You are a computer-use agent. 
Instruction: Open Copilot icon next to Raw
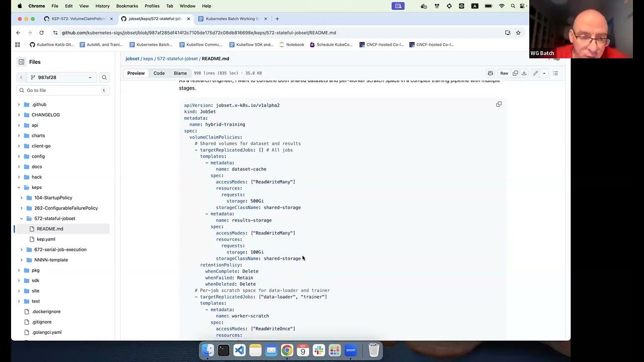[x=490, y=73]
